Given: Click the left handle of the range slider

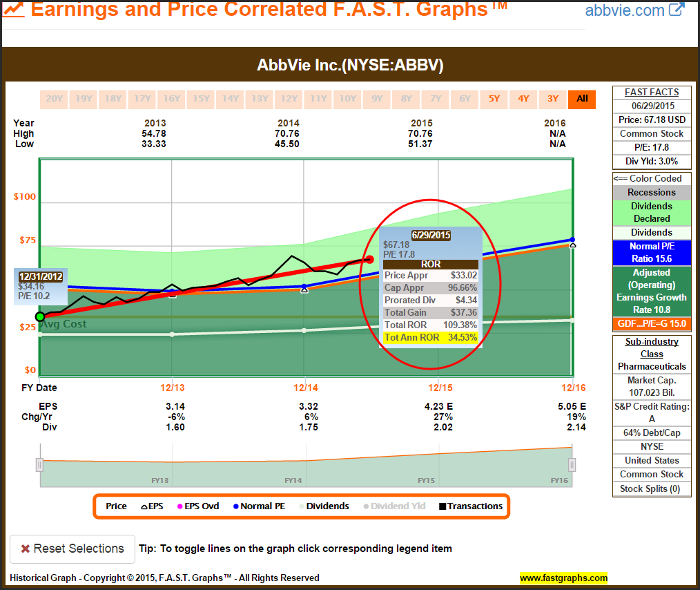Looking at the screenshot, I should (x=39, y=465).
